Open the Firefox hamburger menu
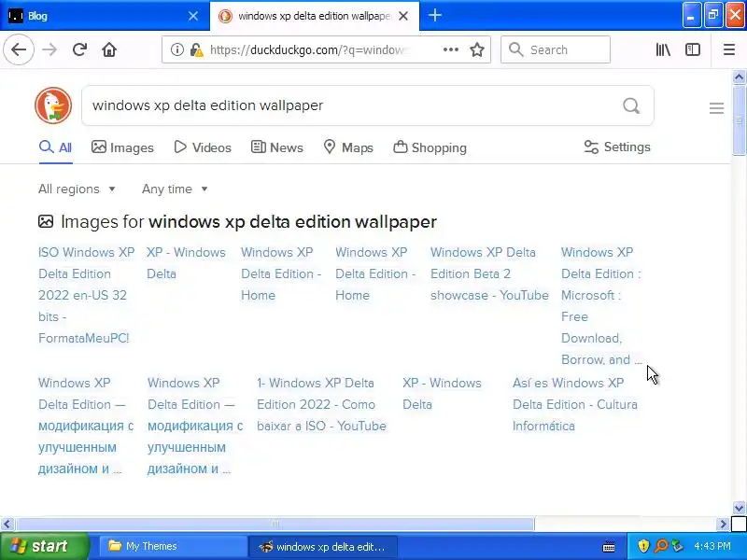The height and width of the screenshot is (560, 747). (729, 49)
